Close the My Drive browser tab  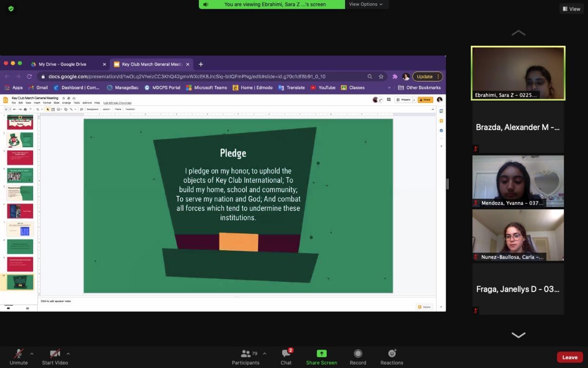[104, 64]
